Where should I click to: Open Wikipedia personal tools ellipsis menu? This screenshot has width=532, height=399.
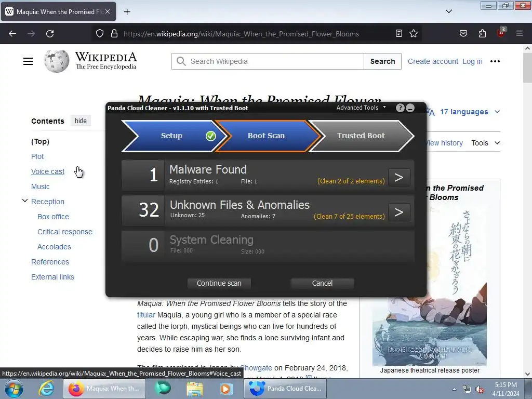(x=495, y=61)
